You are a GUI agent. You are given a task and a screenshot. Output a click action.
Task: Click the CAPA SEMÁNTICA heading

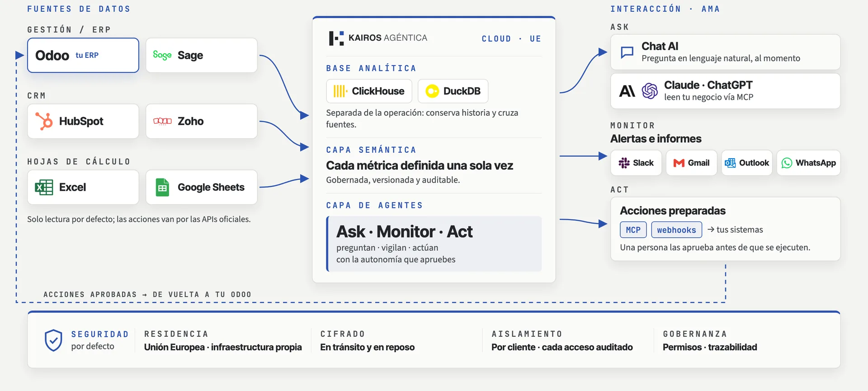(x=371, y=150)
